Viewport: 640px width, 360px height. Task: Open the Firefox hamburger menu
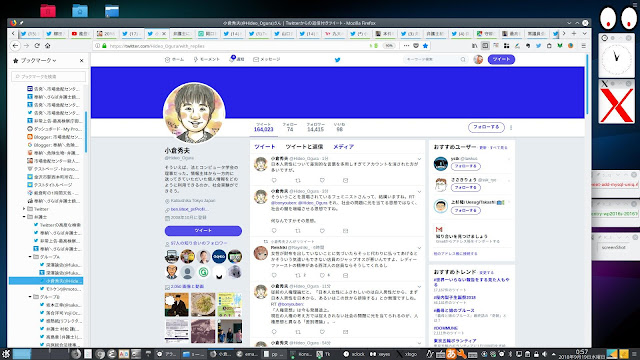pyautogui.click(x=584, y=46)
